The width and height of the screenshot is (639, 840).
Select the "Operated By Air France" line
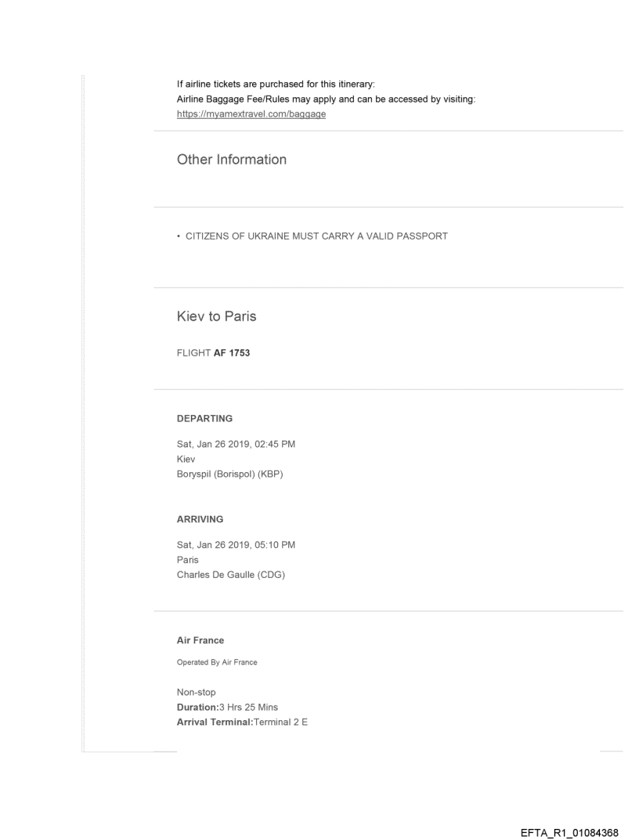click(x=217, y=662)
